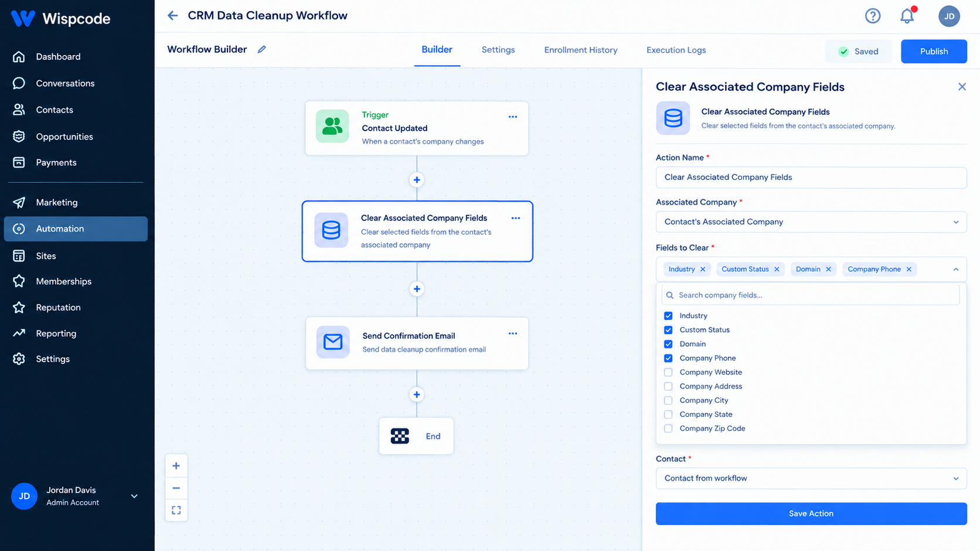The image size is (980, 551).
Task: Select the Builder tab
Action: [x=437, y=50]
